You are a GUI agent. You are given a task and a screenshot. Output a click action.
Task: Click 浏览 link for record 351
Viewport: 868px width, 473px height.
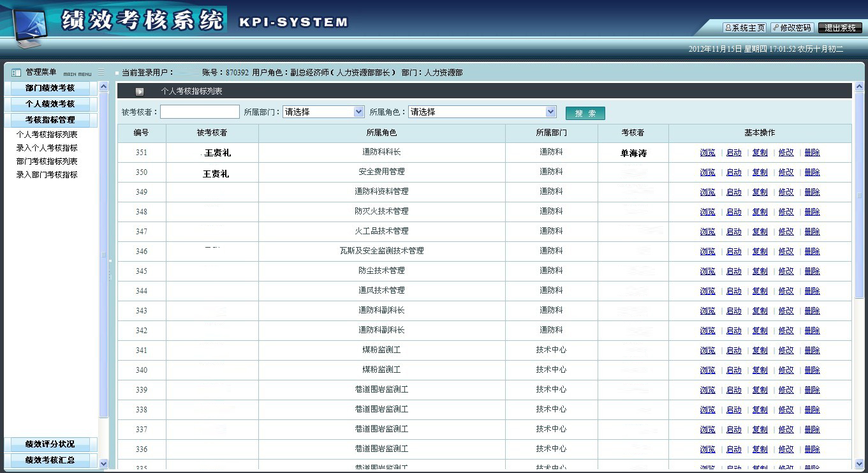pos(707,153)
